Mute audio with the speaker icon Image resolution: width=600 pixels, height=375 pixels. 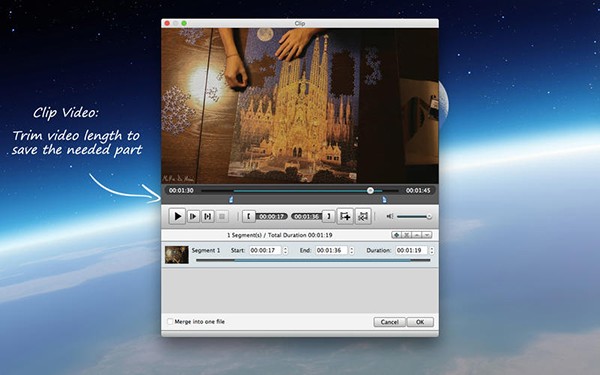point(390,217)
